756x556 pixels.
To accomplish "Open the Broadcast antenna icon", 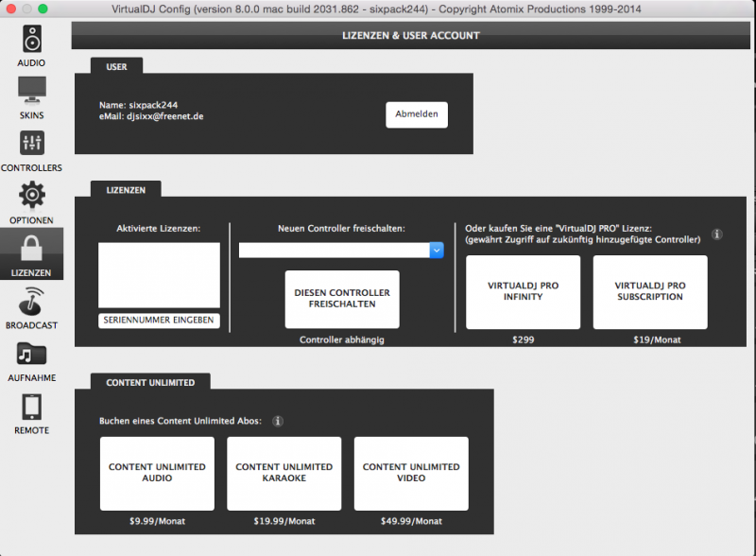I will 32,301.
